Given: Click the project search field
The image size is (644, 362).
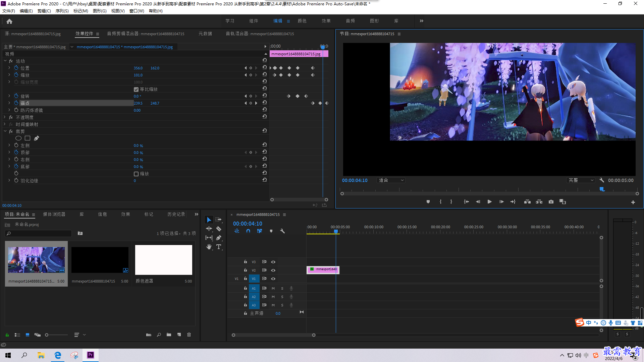Looking at the screenshot, I should 38,233.
